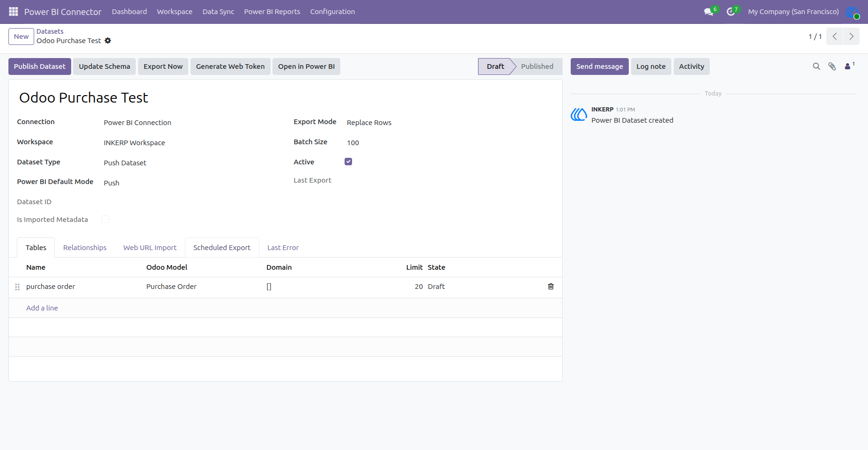Image resolution: width=868 pixels, height=450 pixels.
Task: Open the apps grid menu icon
Action: [14, 11]
